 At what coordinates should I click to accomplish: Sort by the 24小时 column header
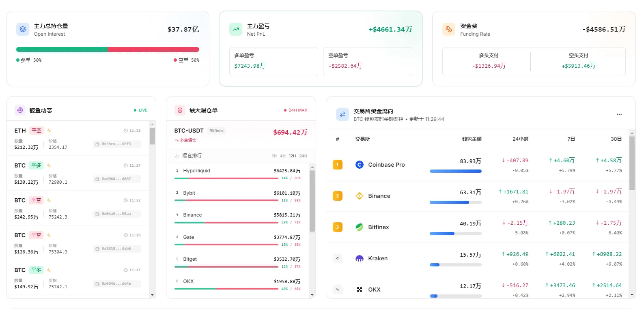520,139
